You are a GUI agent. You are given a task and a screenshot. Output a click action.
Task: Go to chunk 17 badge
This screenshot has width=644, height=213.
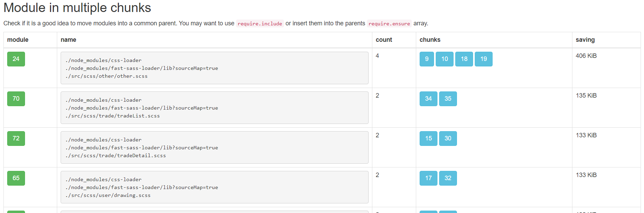[429, 178]
